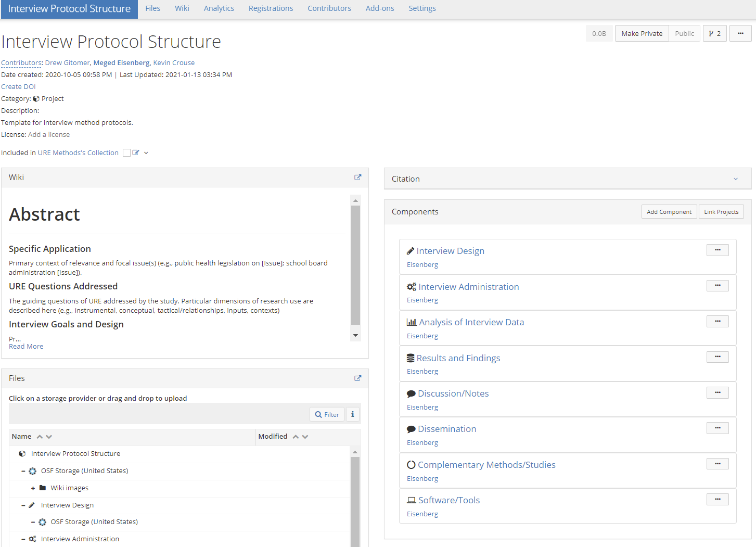Click the Filter button in Files
Image resolution: width=756 pixels, height=547 pixels.
click(x=327, y=414)
